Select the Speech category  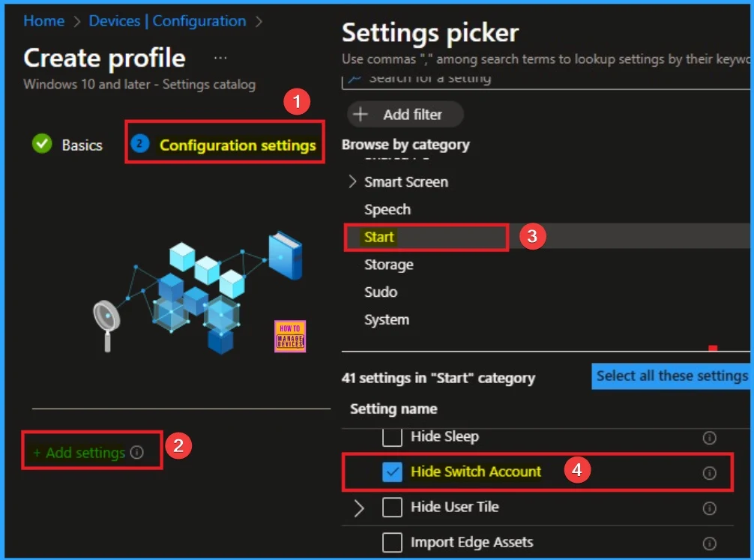point(387,210)
